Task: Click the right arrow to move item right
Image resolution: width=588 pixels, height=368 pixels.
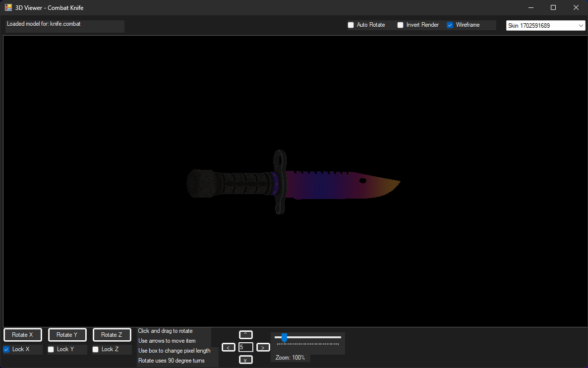Action: coord(263,347)
